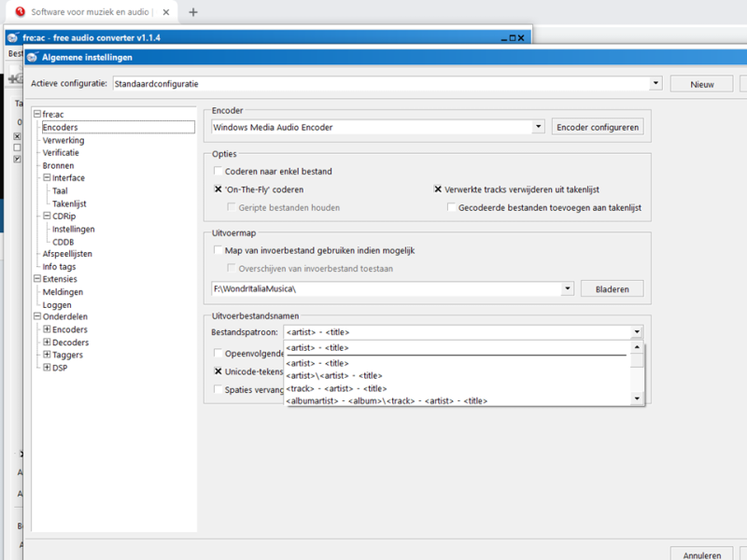Disable 'Verwerkte tracks verwijderen uit takenlijst'

(438, 189)
